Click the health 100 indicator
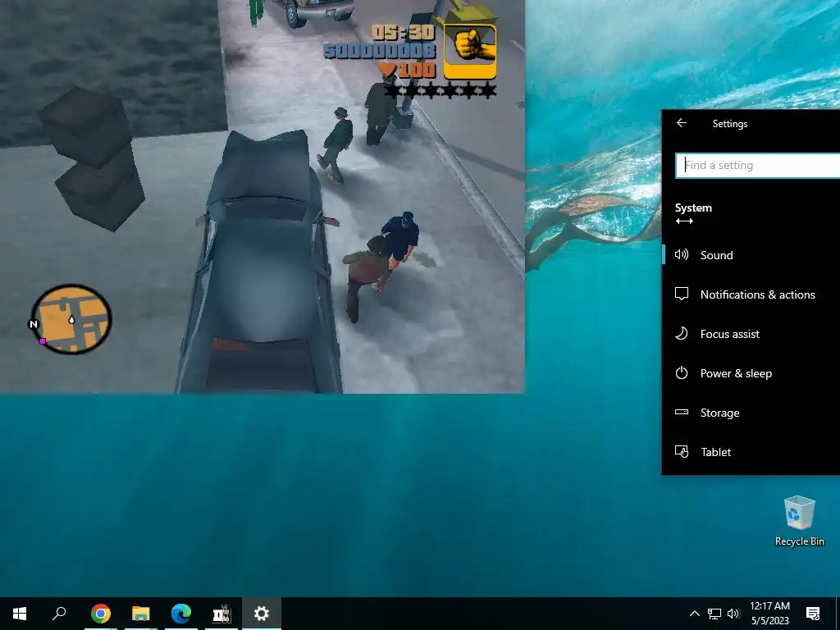Image resolution: width=840 pixels, height=630 pixels. (x=407, y=70)
